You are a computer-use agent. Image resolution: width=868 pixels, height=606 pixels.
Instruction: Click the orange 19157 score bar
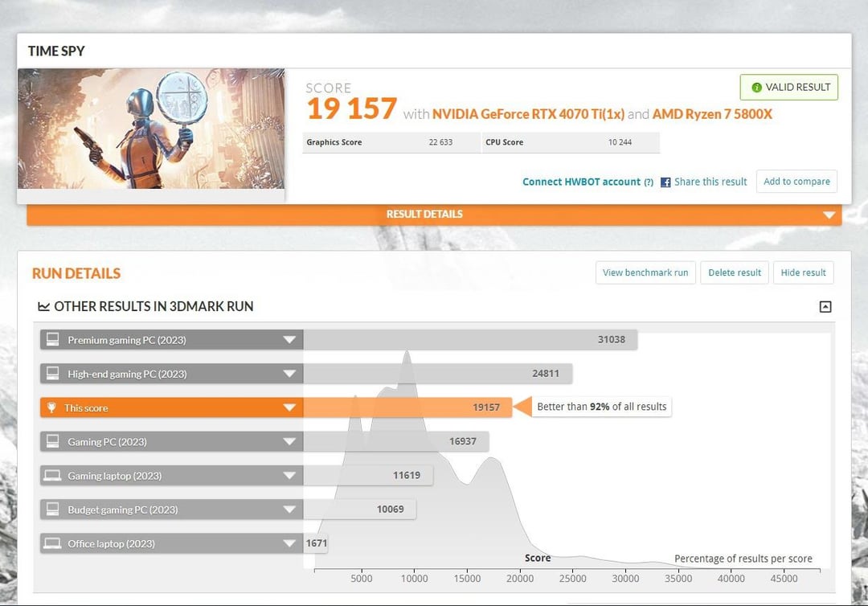pos(407,407)
